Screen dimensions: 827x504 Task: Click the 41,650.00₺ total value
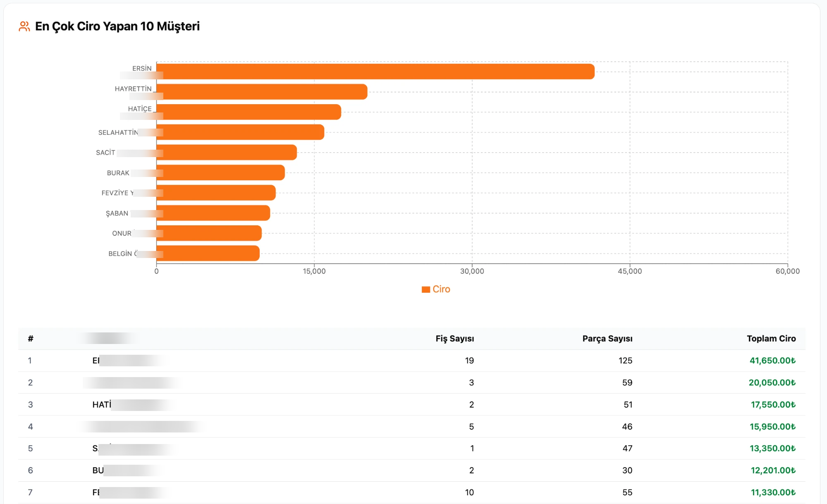(772, 361)
